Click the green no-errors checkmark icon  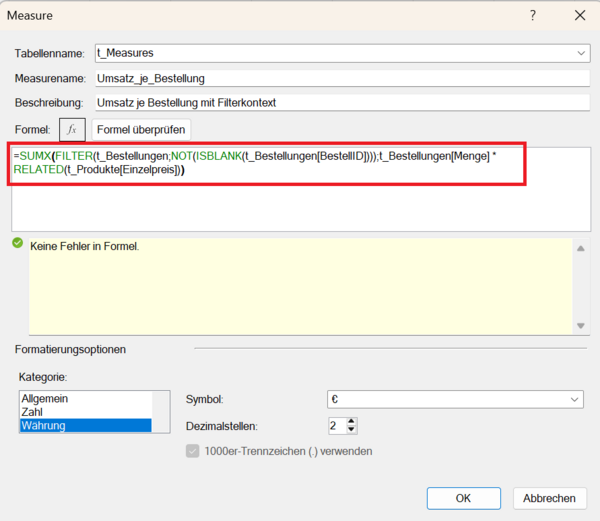click(x=18, y=243)
